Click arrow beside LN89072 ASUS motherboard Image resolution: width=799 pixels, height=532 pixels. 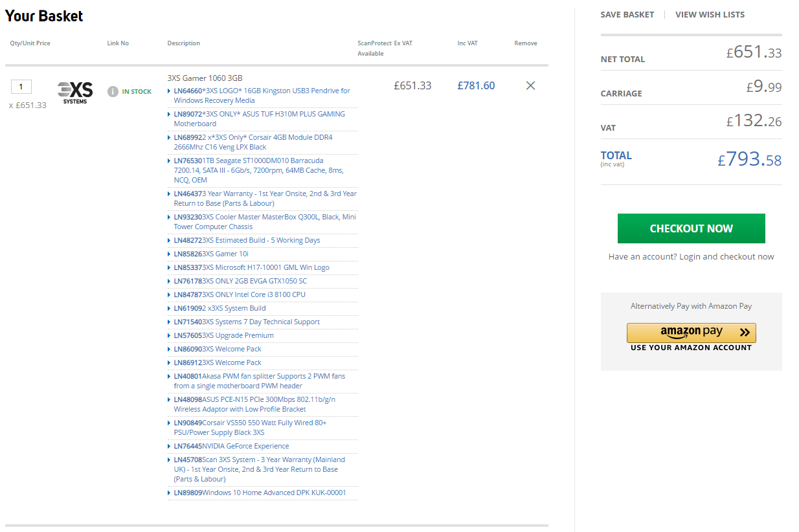pyautogui.click(x=170, y=115)
